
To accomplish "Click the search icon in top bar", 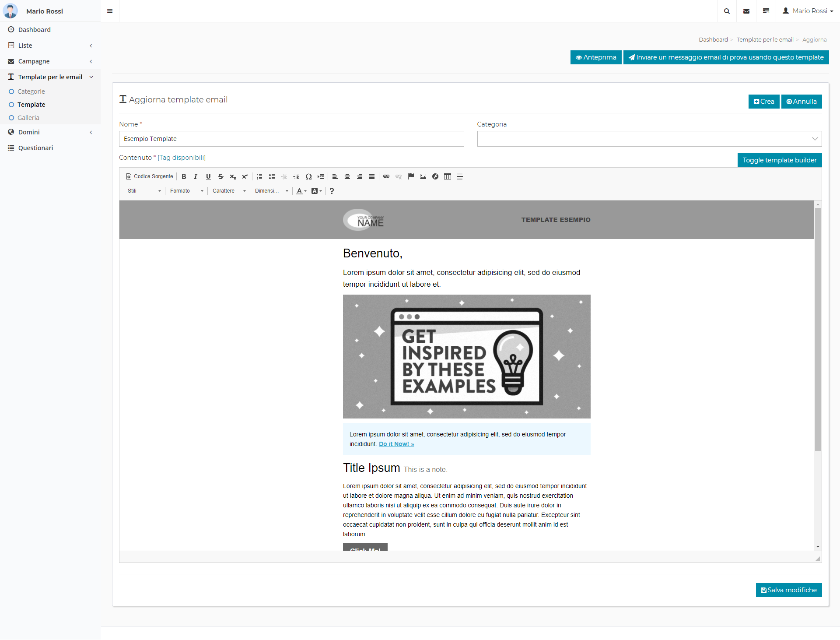I will point(727,11).
